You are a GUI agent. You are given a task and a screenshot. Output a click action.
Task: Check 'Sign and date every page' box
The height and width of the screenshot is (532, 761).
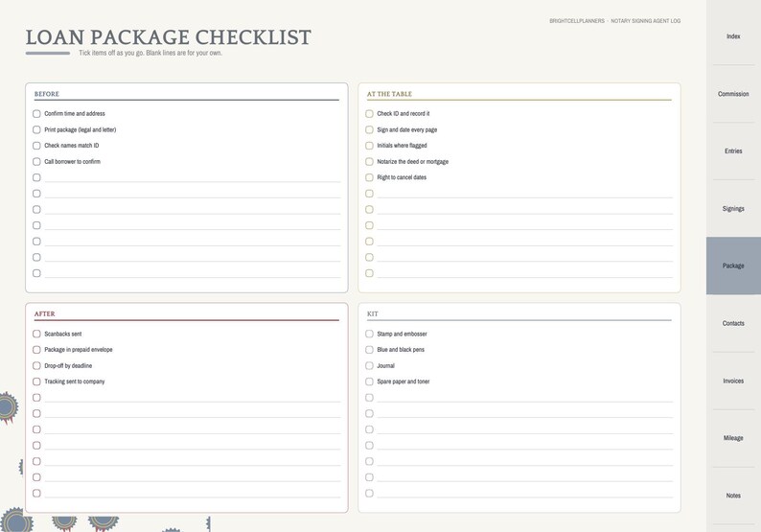coord(369,129)
